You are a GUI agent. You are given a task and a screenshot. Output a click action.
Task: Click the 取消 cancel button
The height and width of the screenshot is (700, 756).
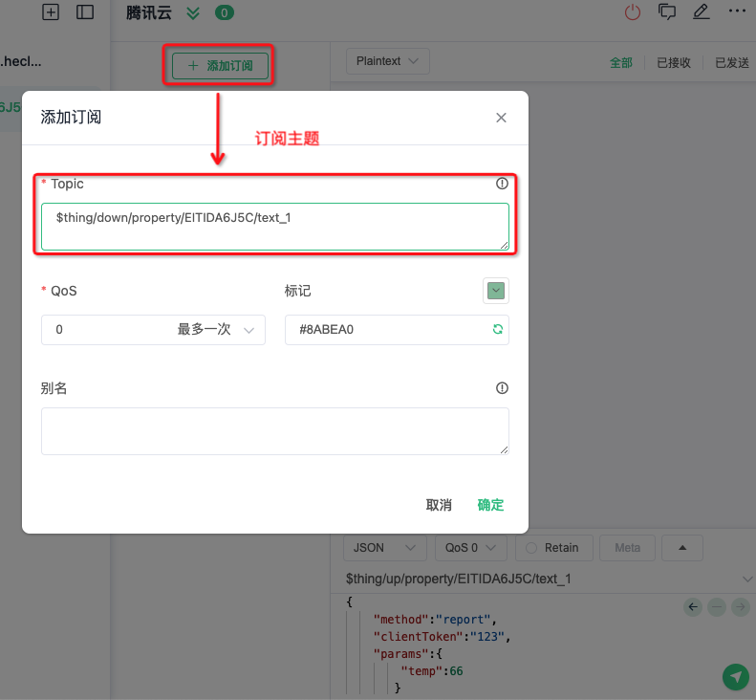point(439,505)
